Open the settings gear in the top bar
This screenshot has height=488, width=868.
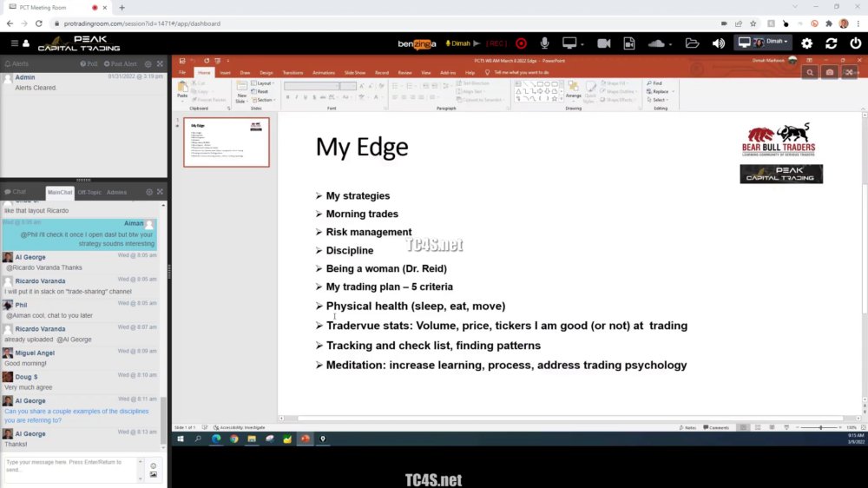click(807, 43)
